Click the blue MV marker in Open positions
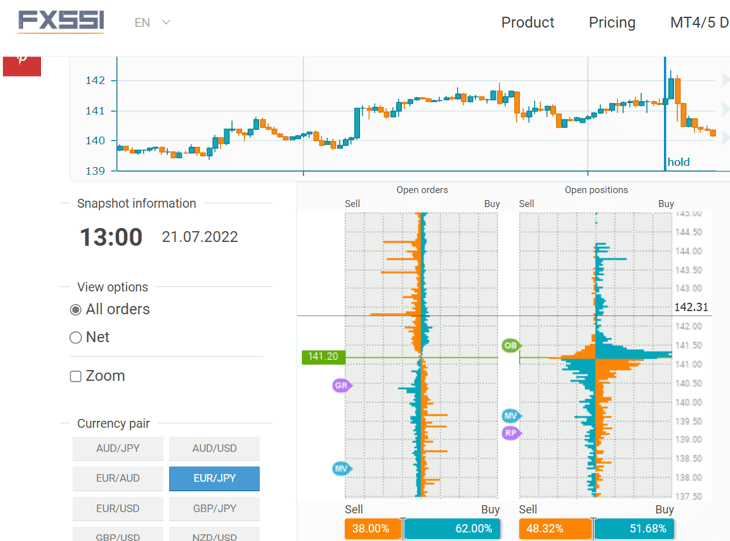 tap(511, 415)
